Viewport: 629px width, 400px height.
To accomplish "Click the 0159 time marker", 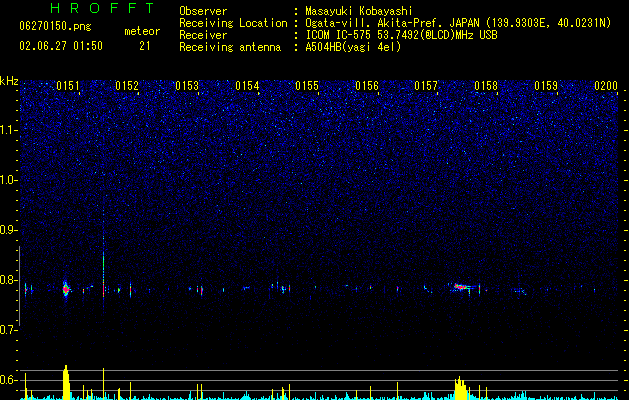I will point(546,86).
